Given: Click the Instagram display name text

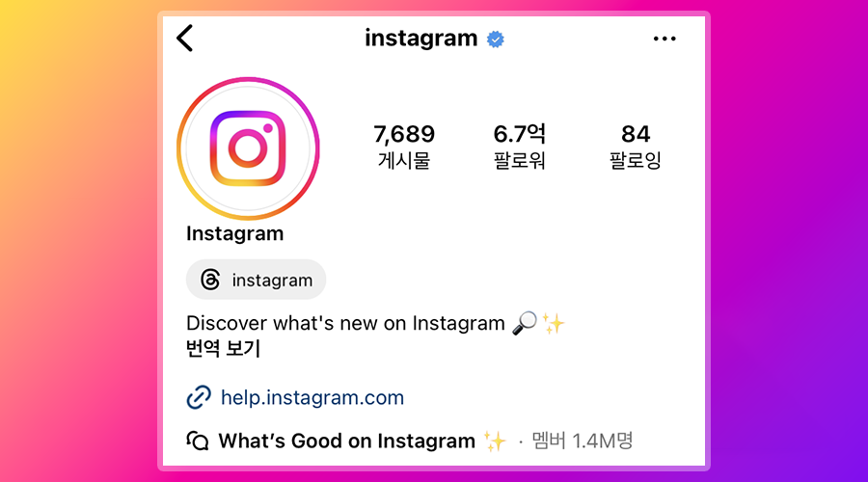Looking at the screenshot, I should (x=234, y=233).
